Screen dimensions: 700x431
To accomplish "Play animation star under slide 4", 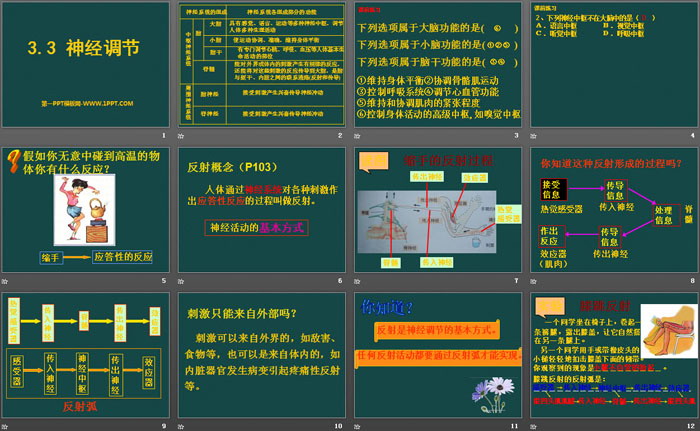I will (533, 136).
